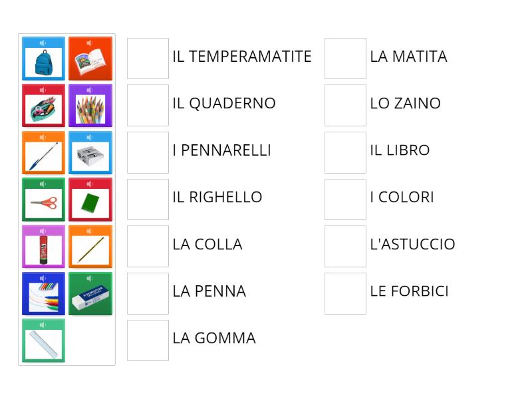Click the answer box next to LA GOMMA
The width and height of the screenshot is (532, 399).
tap(148, 339)
